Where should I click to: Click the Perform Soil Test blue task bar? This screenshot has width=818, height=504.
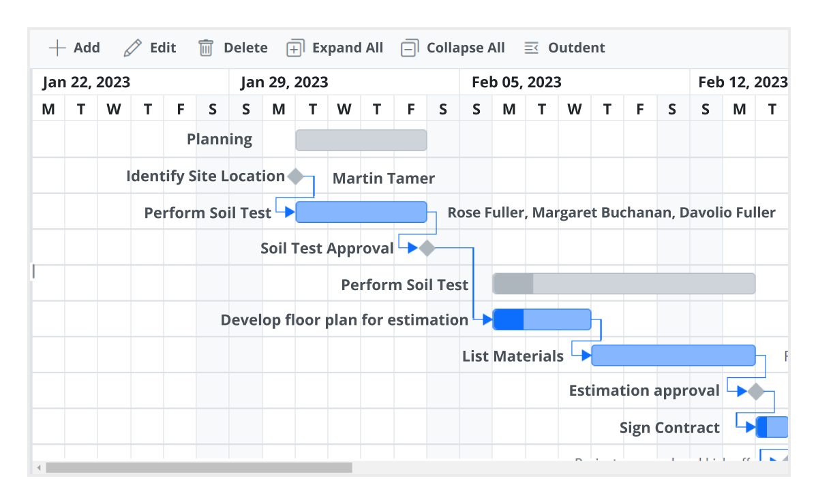(361, 212)
